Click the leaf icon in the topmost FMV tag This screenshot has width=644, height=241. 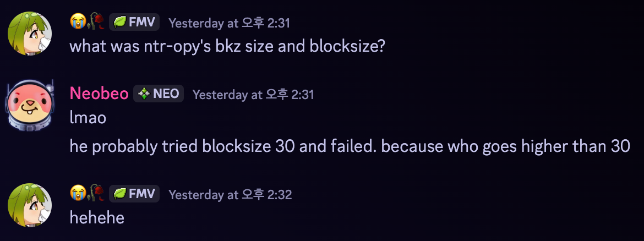tap(120, 22)
